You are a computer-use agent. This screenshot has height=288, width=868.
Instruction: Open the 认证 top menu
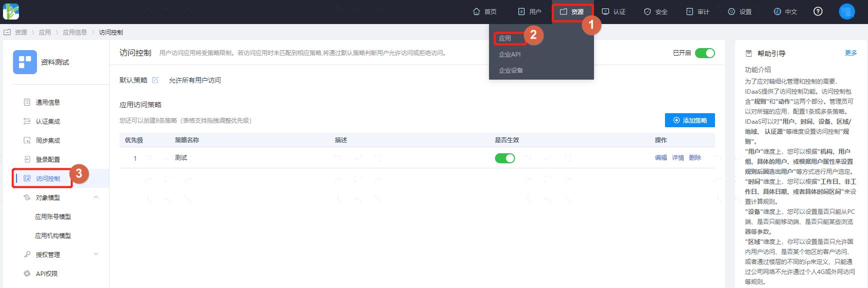(614, 12)
